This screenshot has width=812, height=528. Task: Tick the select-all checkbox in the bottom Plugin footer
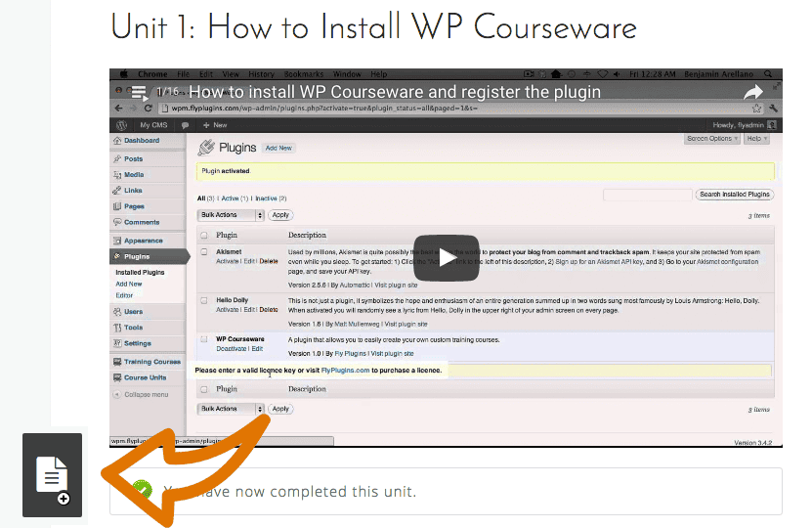point(204,389)
